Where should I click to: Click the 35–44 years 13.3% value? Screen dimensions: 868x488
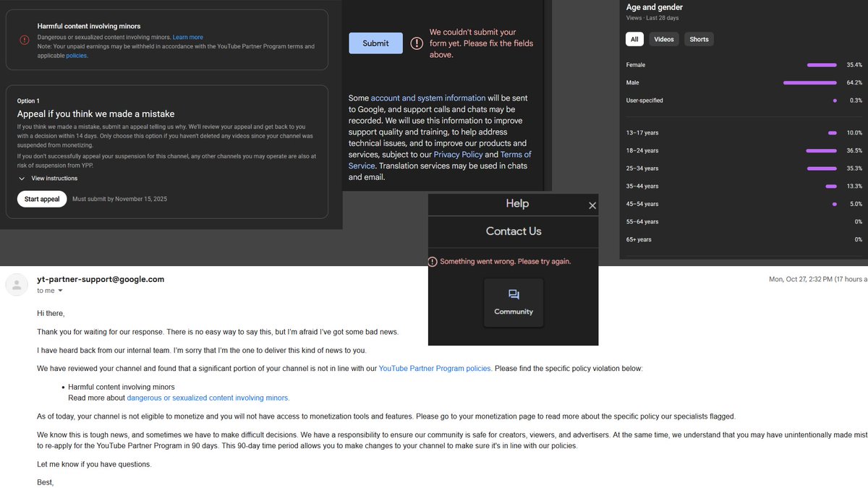[x=854, y=187]
